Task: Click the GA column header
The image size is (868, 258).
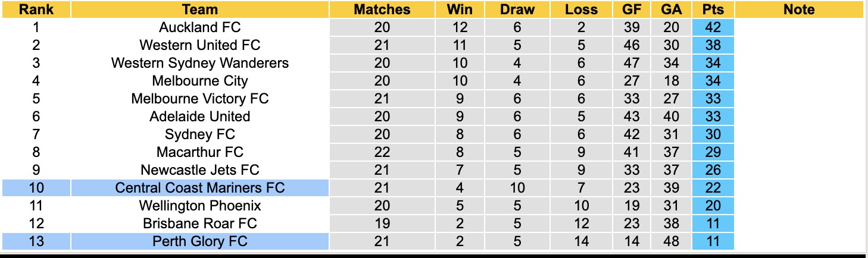Action: [x=670, y=10]
